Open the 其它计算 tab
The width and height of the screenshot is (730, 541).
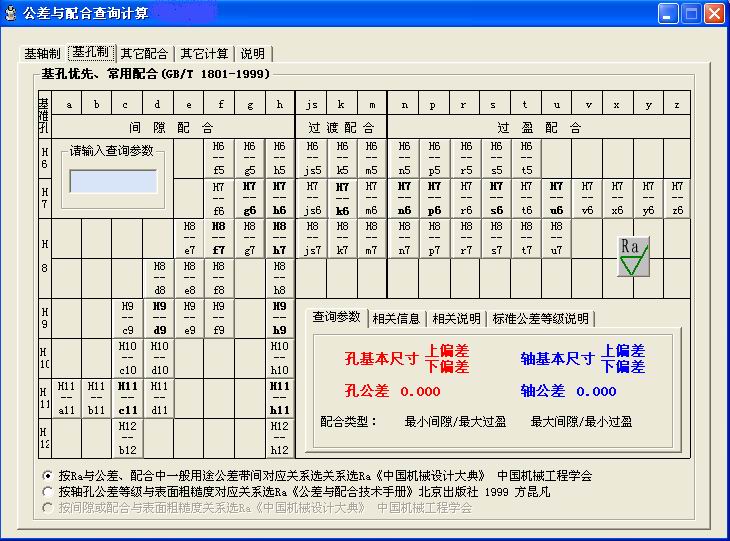[204, 54]
